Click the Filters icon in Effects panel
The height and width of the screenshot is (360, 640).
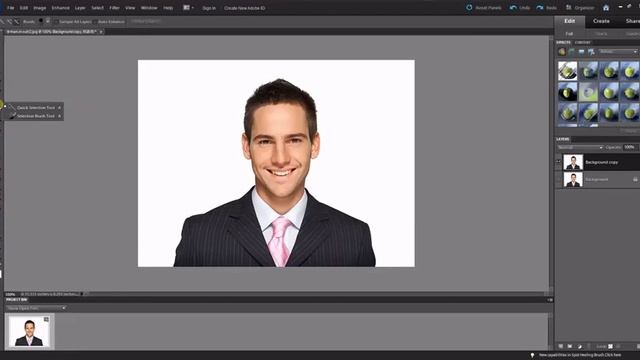click(x=562, y=52)
